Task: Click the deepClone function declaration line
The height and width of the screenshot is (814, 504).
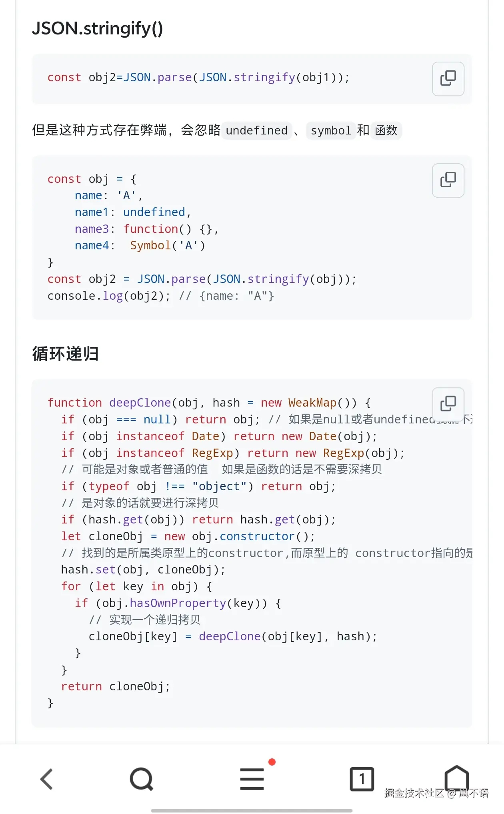Action: coord(209,403)
